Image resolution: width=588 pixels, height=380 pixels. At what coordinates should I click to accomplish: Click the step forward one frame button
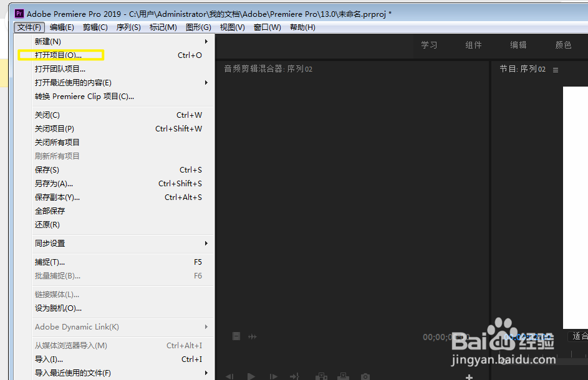(274, 376)
